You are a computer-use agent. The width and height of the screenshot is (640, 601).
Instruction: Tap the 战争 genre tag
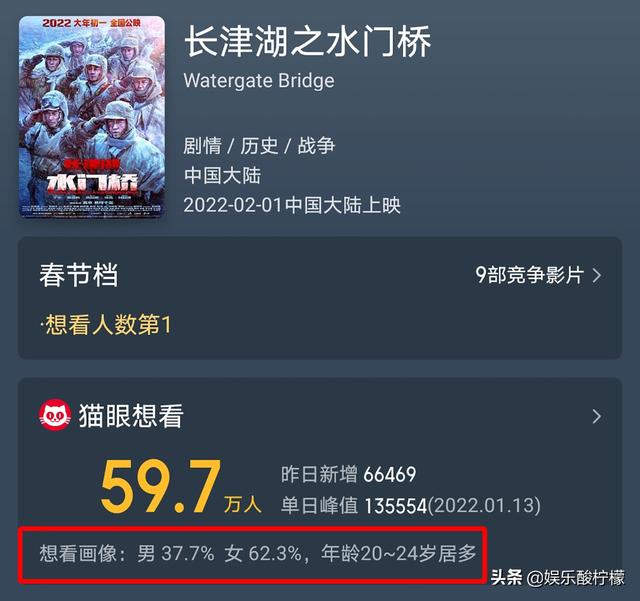[x=316, y=146]
